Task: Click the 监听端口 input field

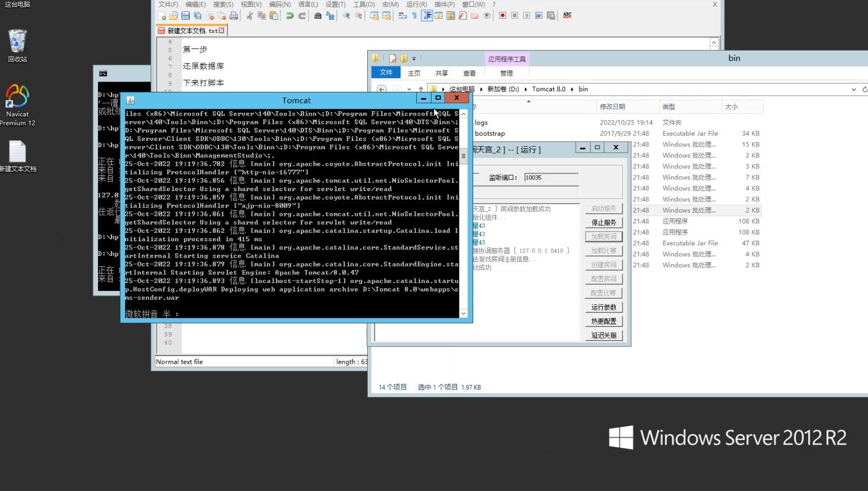Action: (550, 178)
